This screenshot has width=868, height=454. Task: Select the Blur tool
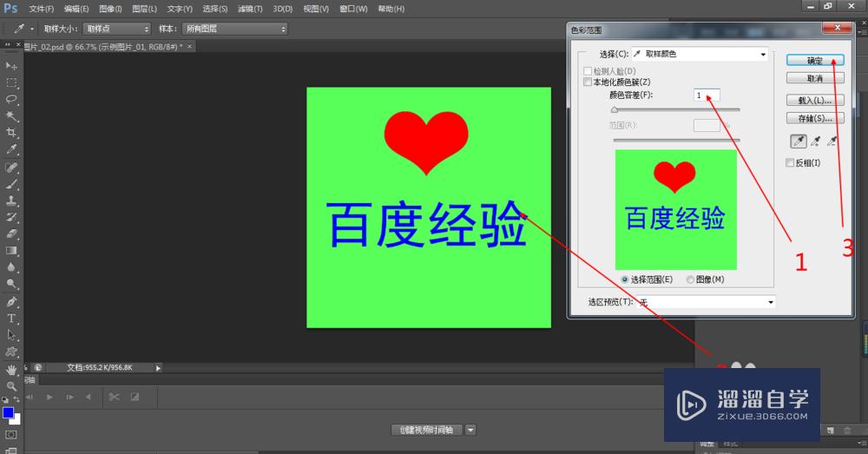click(x=11, y=266)
